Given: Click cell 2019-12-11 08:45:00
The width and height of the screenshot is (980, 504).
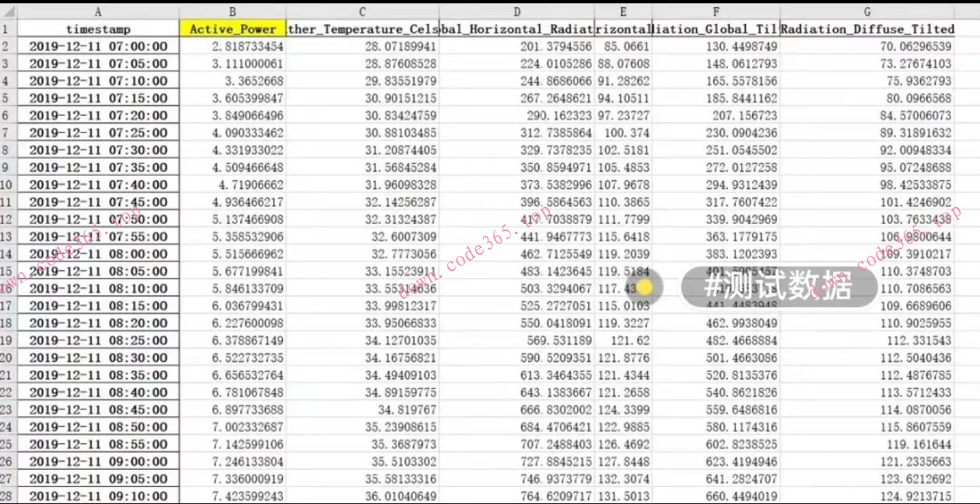Looking at the screenshot, I should click(98, 410).
